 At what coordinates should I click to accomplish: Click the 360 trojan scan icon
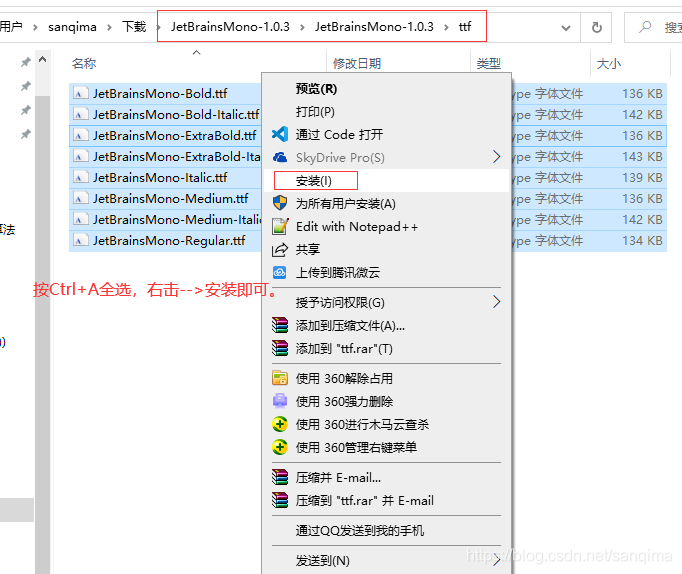coord(280,424)
